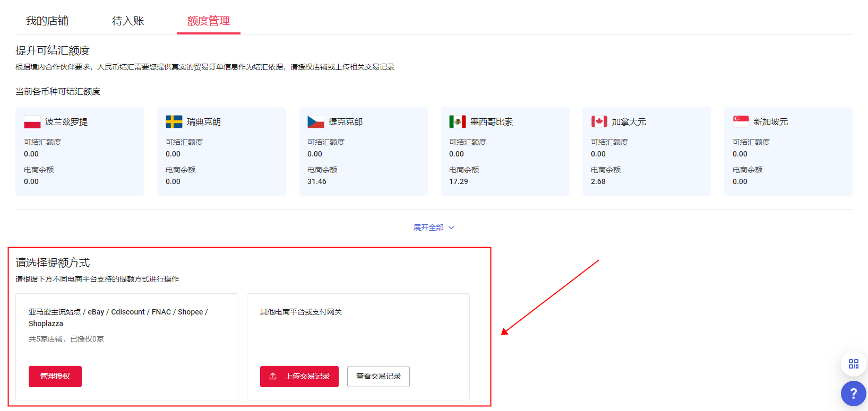Click the Canada flag icon

pyautogui.click(x=599, y=122)
